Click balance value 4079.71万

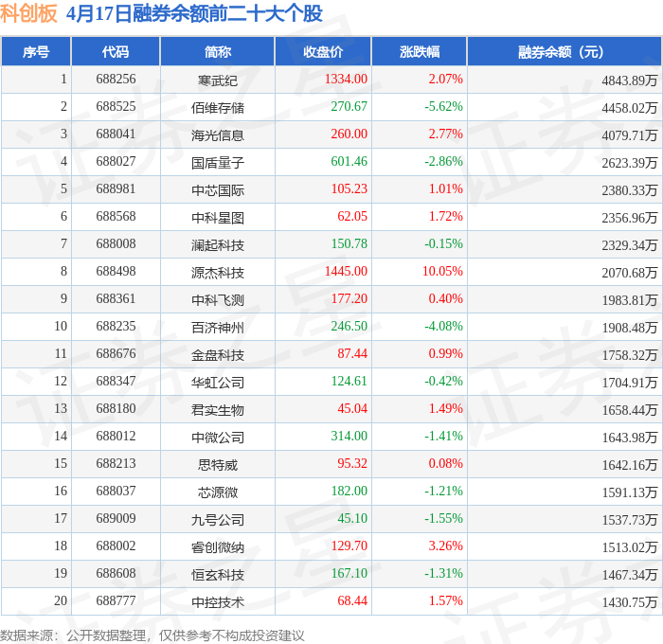[630, 135]
